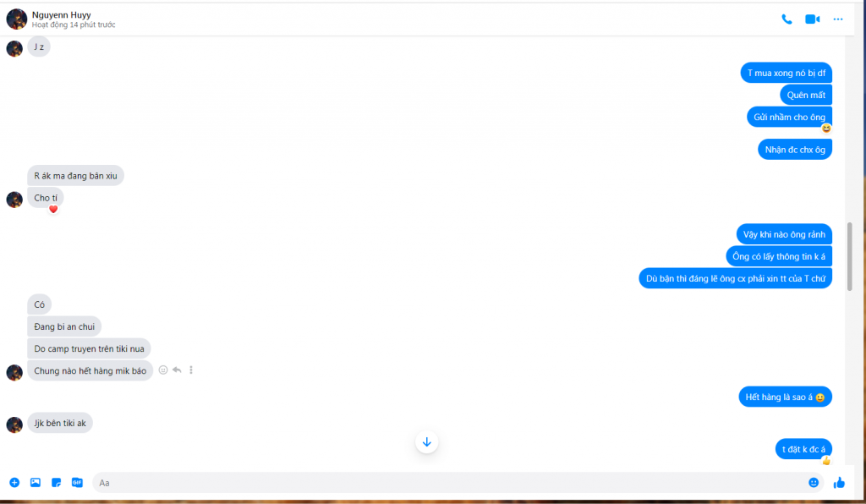Start a voice call with Nguyenn Huyy

click(787, 19)
